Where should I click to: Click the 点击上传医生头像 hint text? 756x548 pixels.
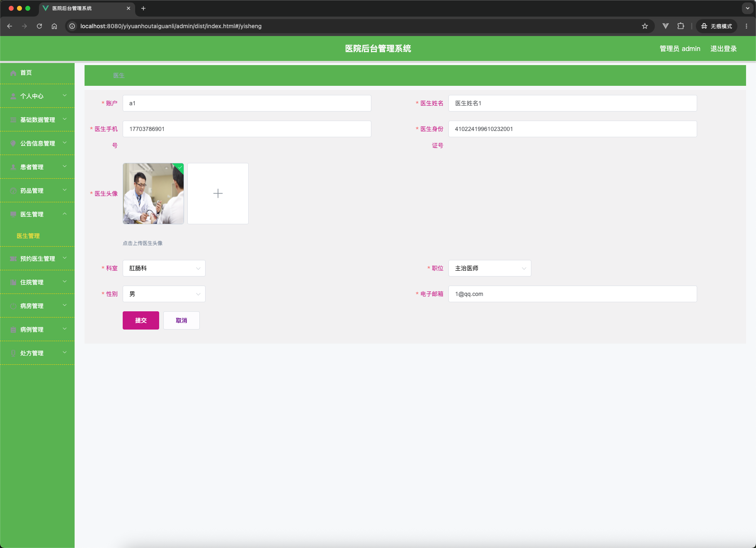point(143,243)
